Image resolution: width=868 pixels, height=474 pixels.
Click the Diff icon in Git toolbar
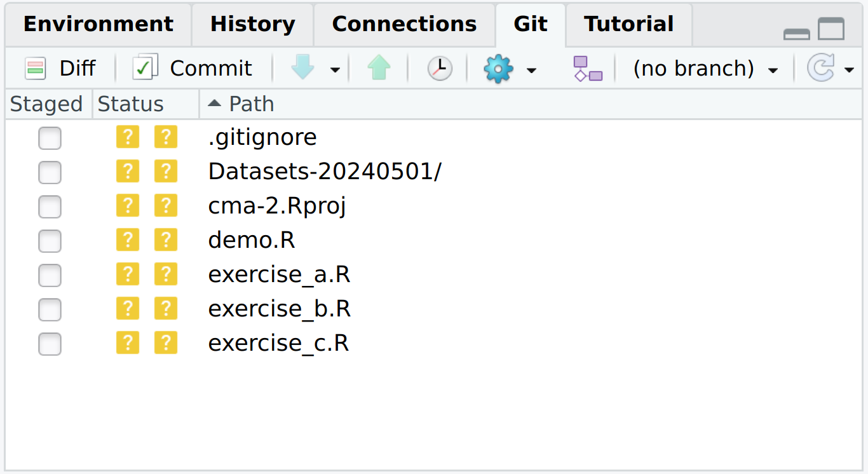pyautogui.click(x=36, y=68)
